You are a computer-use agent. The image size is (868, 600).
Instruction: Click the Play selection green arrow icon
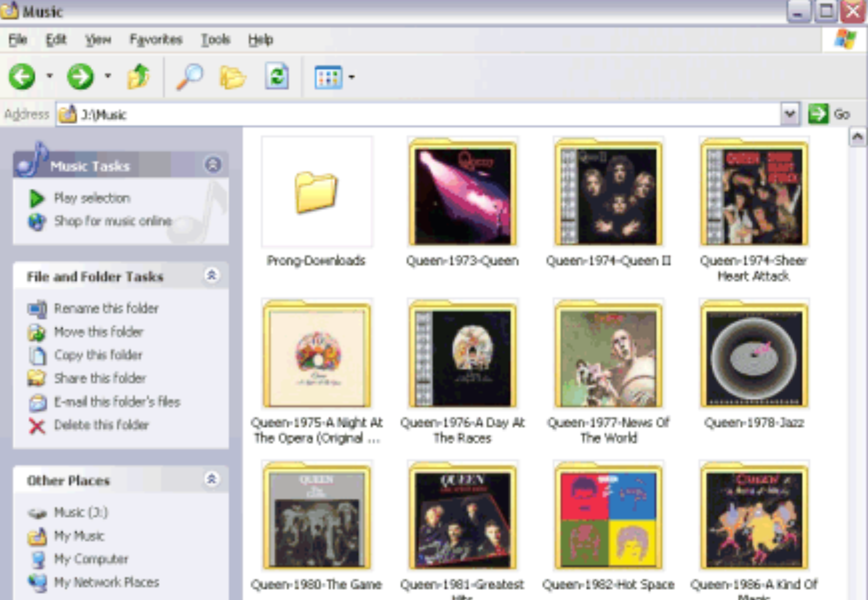(x=37, y=198)
